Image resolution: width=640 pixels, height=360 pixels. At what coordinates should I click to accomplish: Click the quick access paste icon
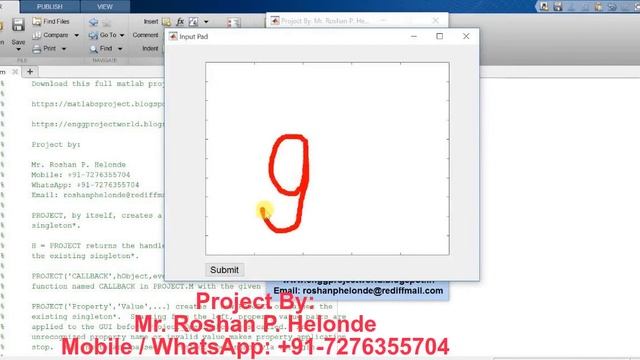point(598,7)
